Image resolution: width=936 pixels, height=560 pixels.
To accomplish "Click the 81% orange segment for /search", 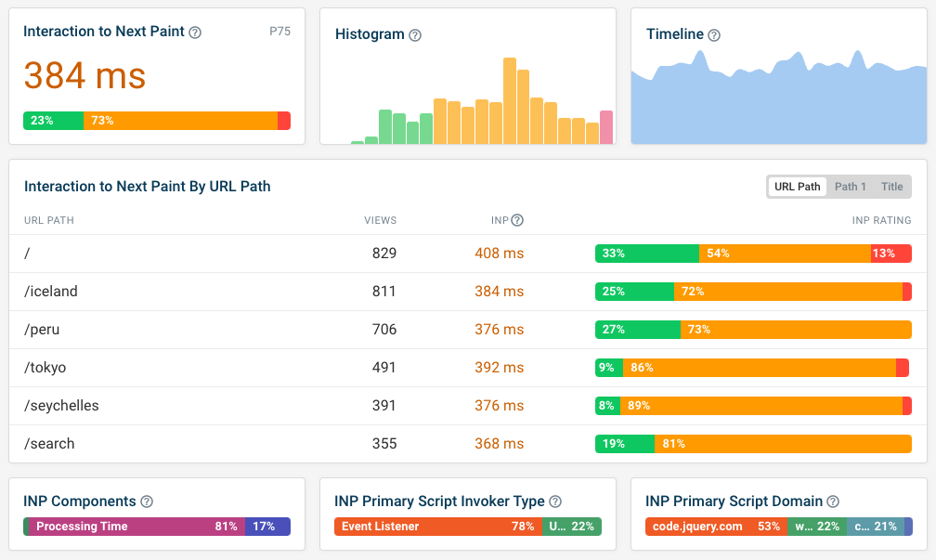I will pyautogui.click(x=783, y=444).
